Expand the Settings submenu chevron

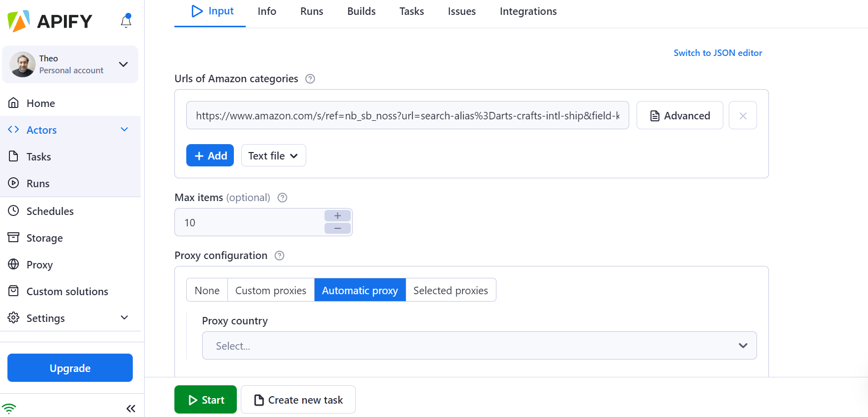(124, 317)
